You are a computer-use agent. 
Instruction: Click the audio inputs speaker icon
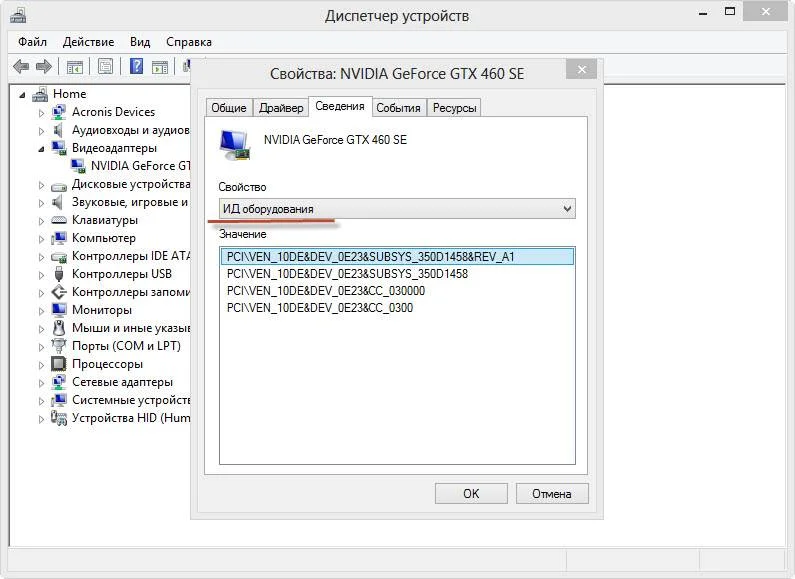tap(58, 130)
